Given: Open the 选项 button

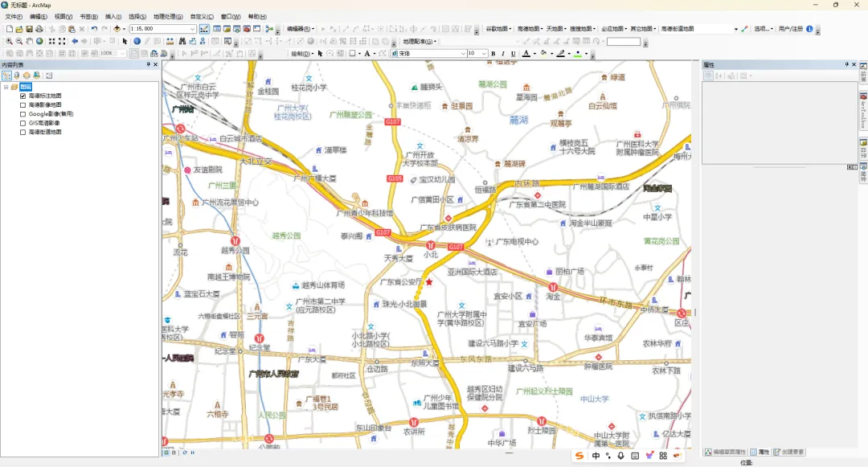Looking at the screenshot, I should pos(764,29).
